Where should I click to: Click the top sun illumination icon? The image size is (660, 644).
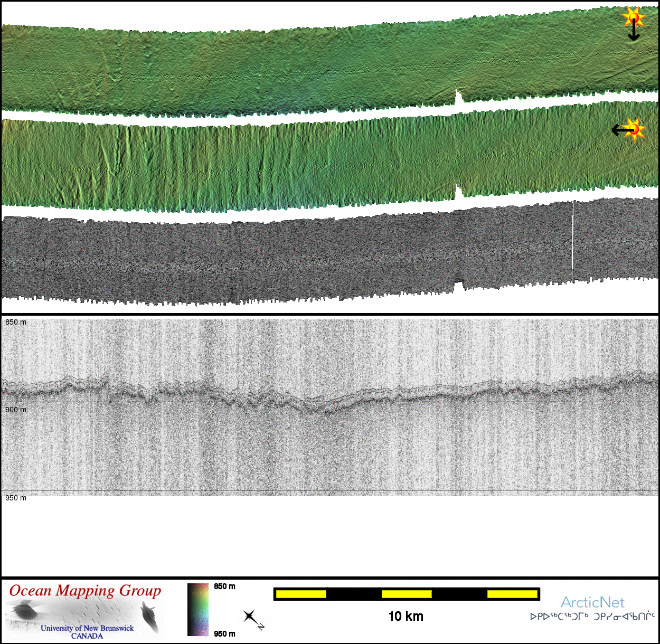point(633,17)
